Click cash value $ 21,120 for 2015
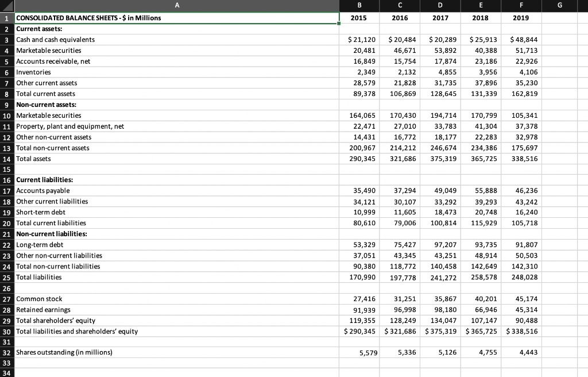 coord(359,40)
